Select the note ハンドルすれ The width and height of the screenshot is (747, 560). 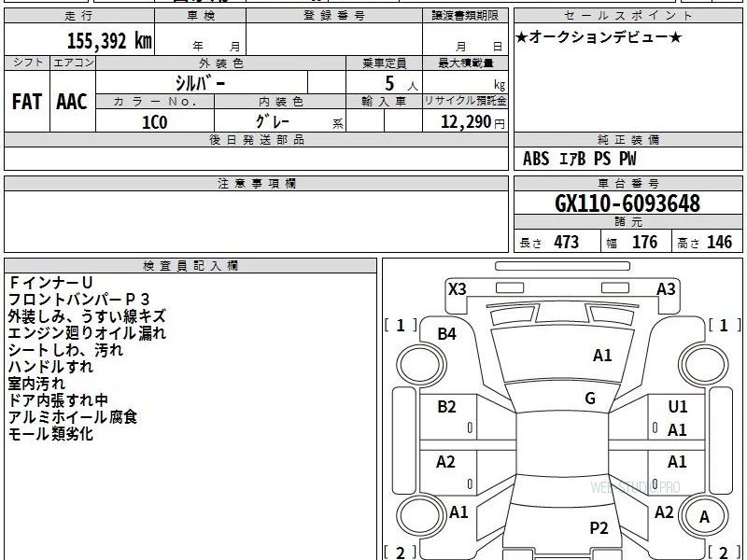click(50, 367)
